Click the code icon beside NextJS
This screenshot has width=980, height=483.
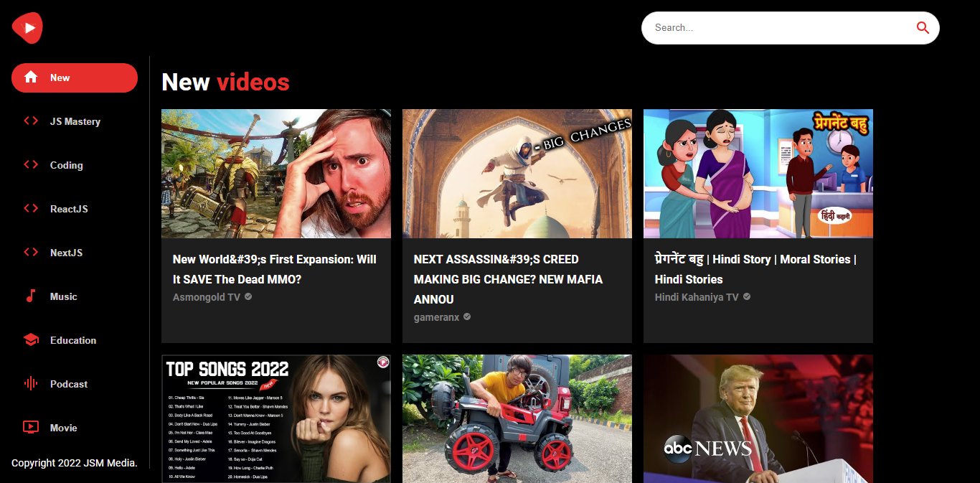click(31, 253)
